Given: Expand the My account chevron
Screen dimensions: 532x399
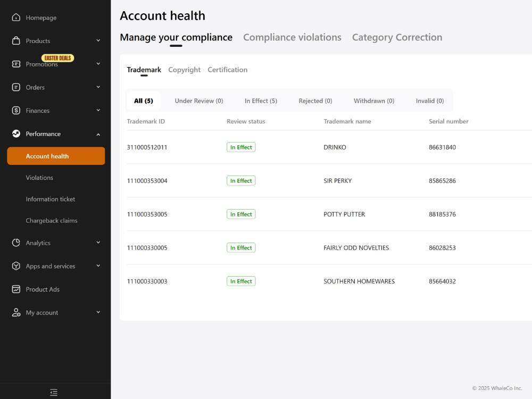Looking at the screenshot, I should 98,312.
